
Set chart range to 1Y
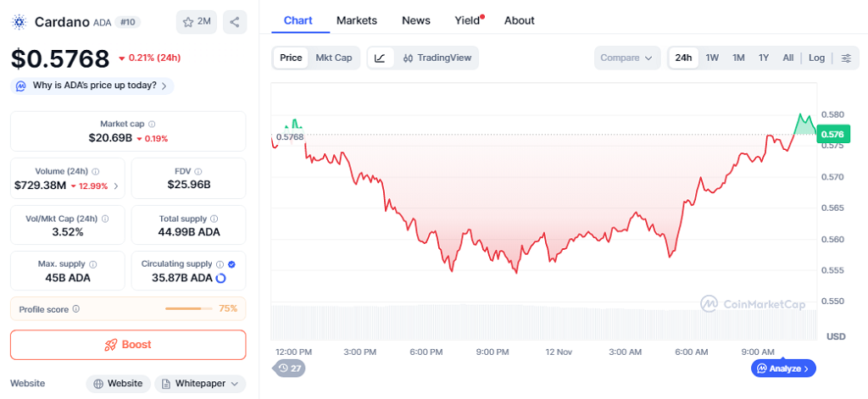(x=764, y=58)
